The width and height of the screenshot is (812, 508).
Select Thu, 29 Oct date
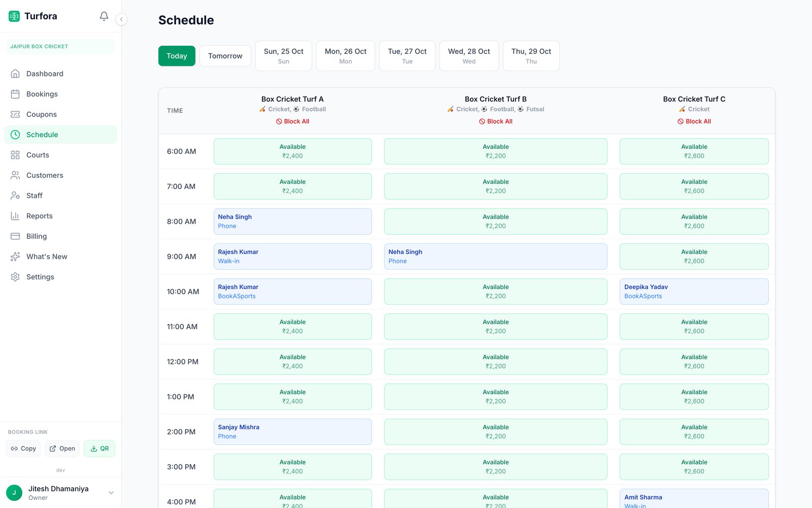click(x=531, y=56)
